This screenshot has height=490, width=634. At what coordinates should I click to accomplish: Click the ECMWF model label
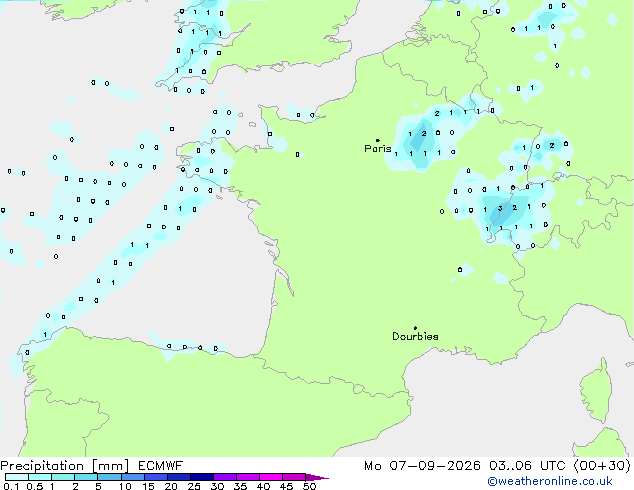point(161,466)
